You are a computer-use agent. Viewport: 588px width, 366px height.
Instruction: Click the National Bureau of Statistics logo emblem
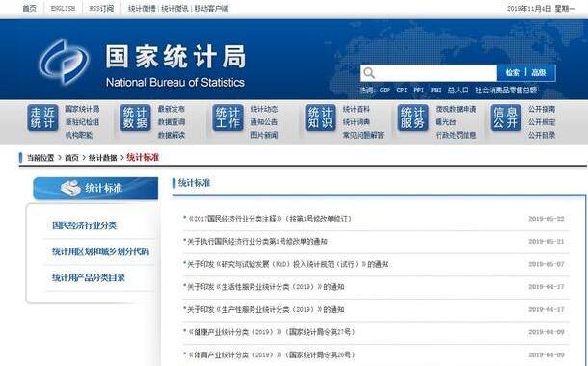point(64,62)
